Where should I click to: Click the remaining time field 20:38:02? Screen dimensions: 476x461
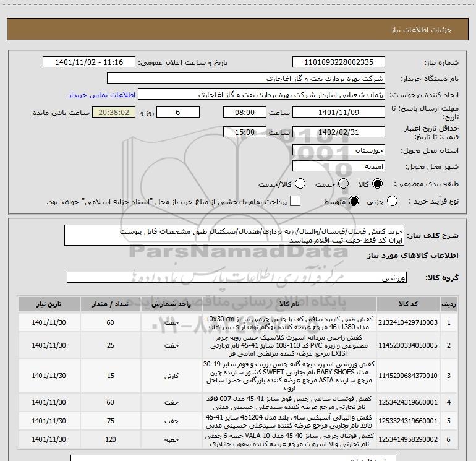click(114, 112)
